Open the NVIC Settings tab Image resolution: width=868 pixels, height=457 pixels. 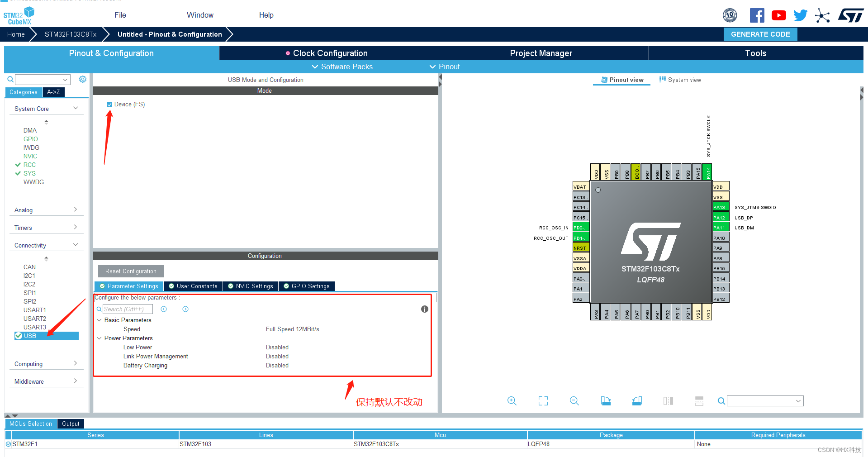point(251,286)
